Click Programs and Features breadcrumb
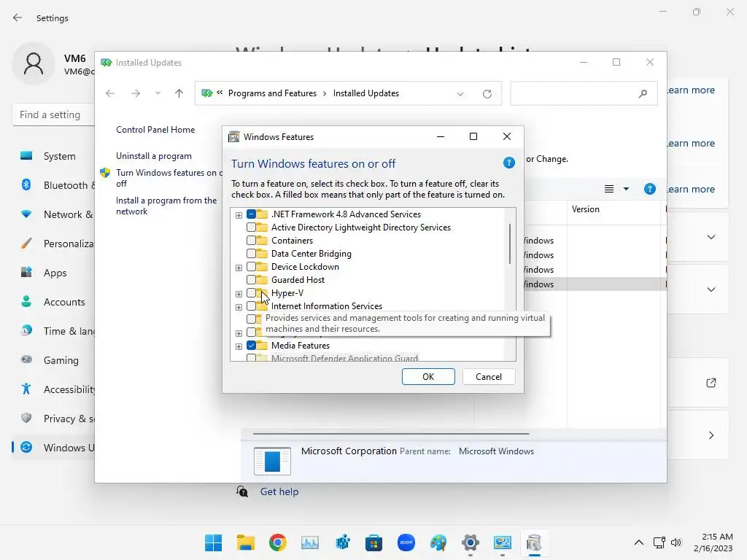The width and height of the screenshot is (747, 560). [273, 93]
